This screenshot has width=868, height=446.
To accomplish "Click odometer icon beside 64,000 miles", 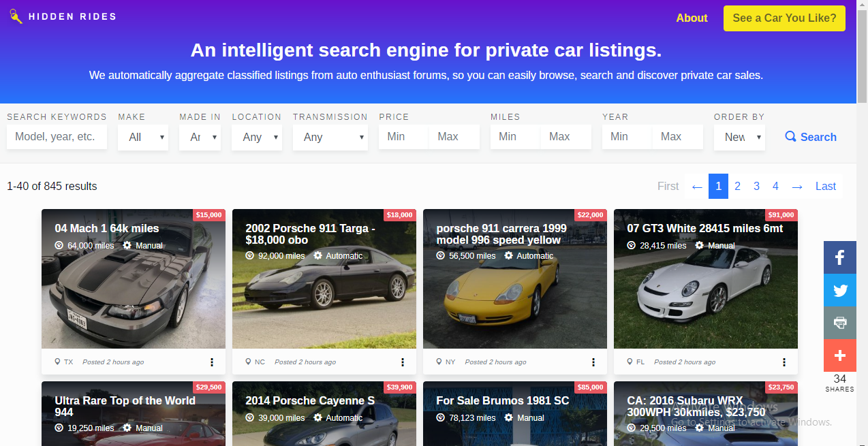I will (x=59, y=245).
